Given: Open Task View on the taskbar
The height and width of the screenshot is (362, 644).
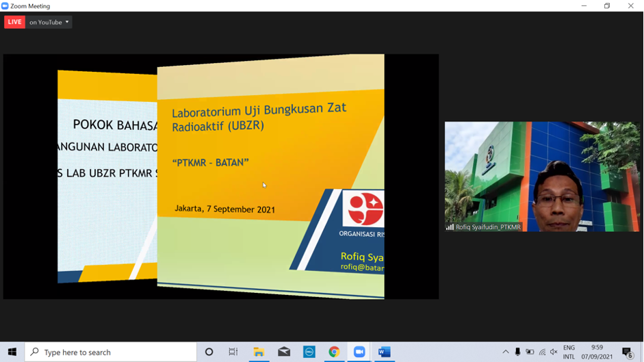Looking at the screenshot, I should tap(233, 352).
